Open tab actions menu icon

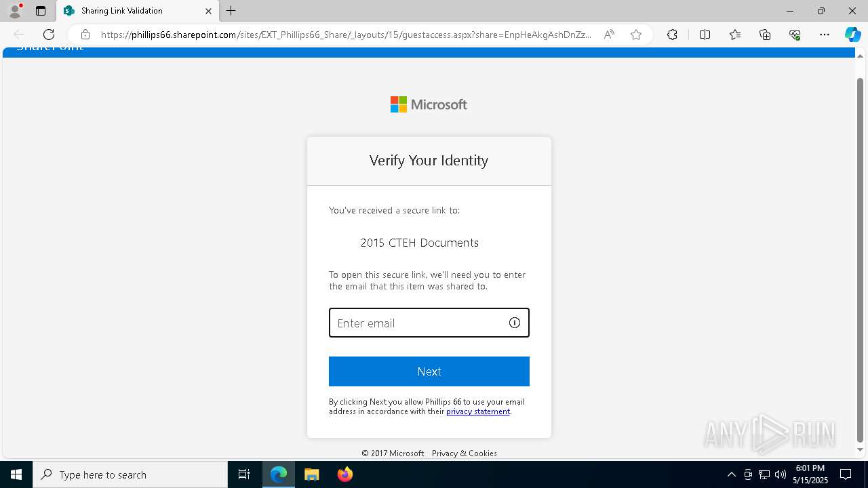[x=41, y=11]
